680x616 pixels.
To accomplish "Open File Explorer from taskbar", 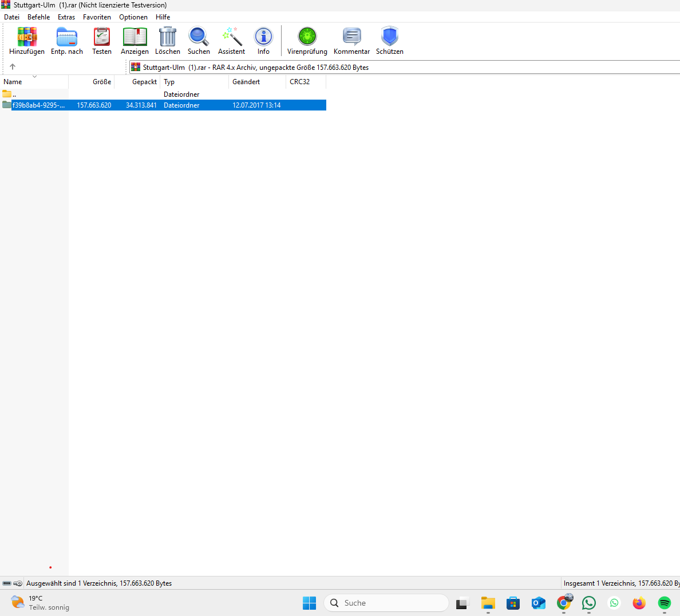I will pyautogui.click(x=488, y=603).
